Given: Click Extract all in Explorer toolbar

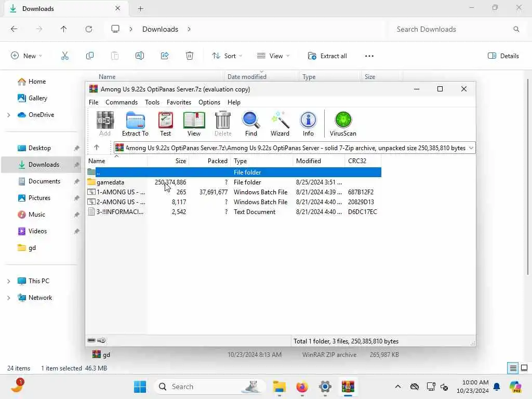Looking at the screenshot, I should [x=327, y=56].
